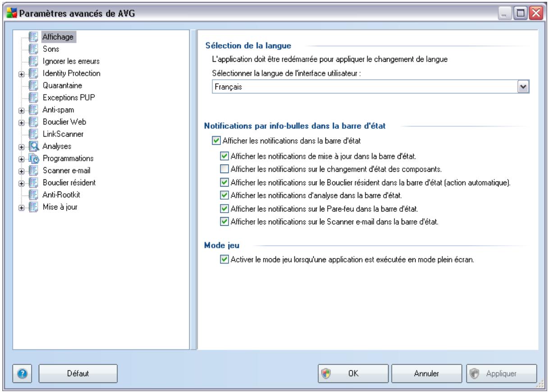Click the Ignorer les erreurs icon
The width and height of the screenshot is (549, 392).
point(32,61)
